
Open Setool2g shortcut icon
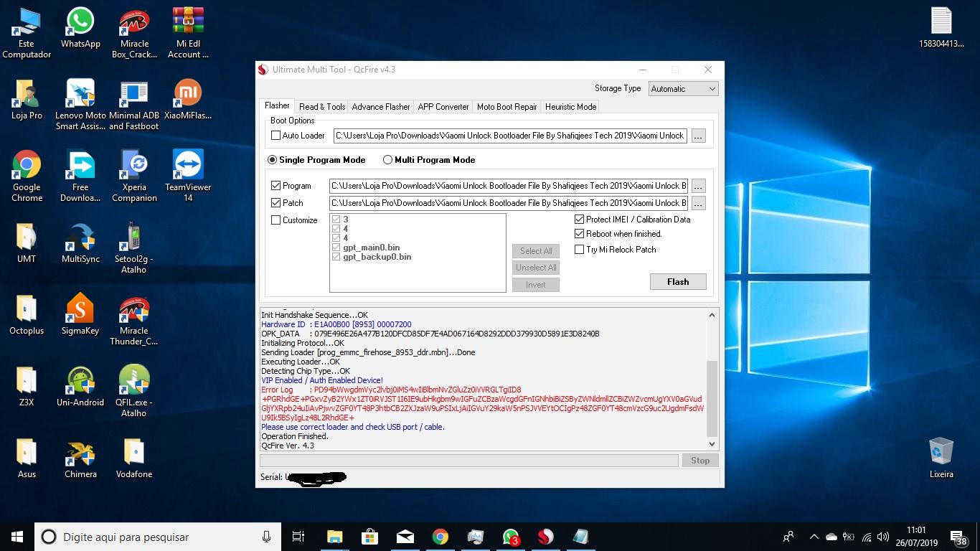click(134, 248)
